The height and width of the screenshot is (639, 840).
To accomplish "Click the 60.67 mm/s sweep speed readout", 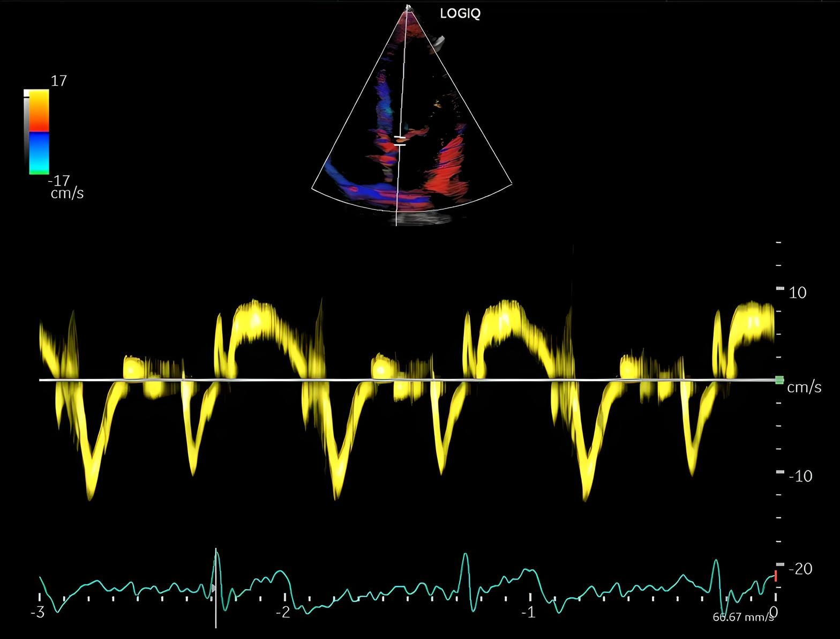I will [x=743, y=617].
